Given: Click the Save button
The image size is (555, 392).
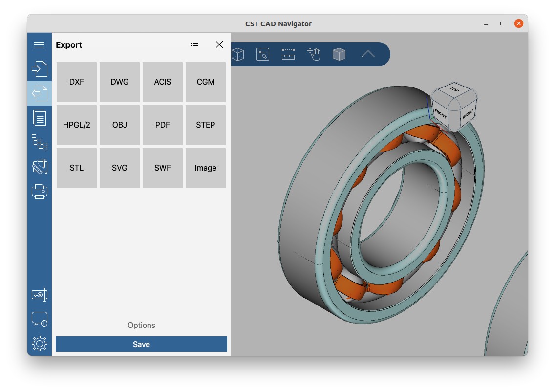Looking at the screenshot, I should pos(141,344).
